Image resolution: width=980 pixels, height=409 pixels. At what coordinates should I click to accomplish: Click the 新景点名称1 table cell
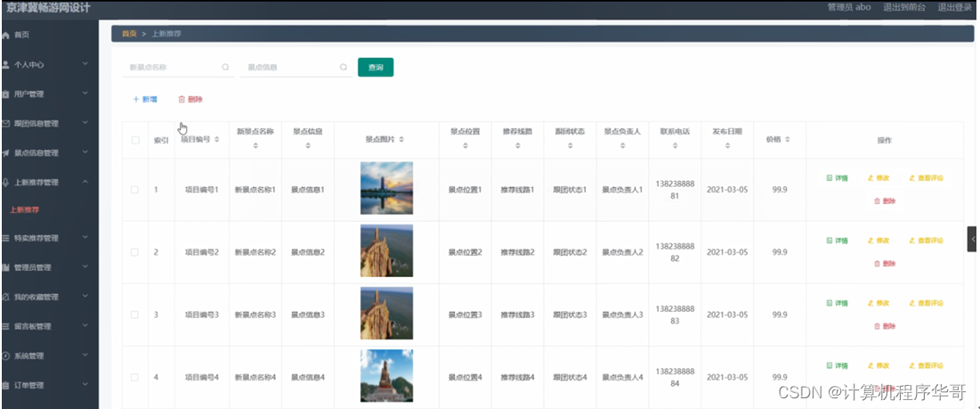[255, 190]
